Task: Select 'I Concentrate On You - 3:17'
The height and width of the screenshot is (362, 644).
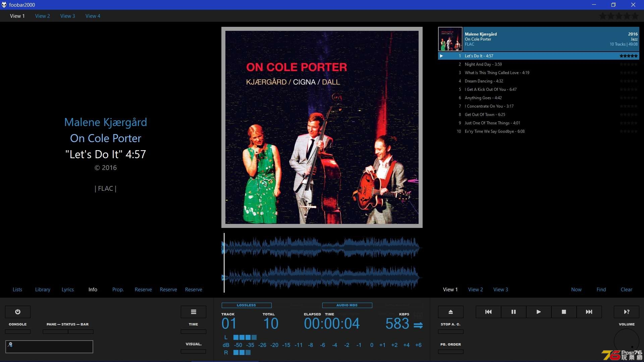Action: (539, 106)
